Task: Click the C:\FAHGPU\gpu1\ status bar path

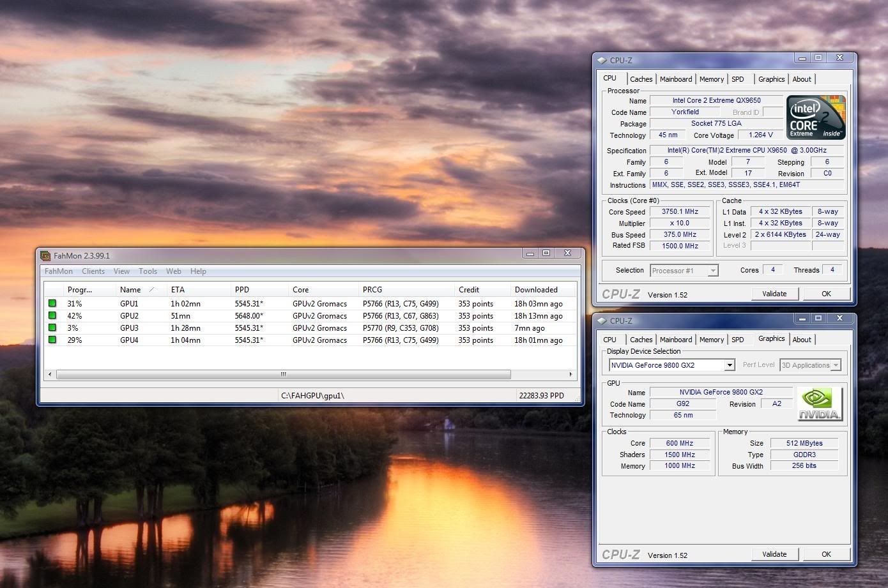Action: 312,396
